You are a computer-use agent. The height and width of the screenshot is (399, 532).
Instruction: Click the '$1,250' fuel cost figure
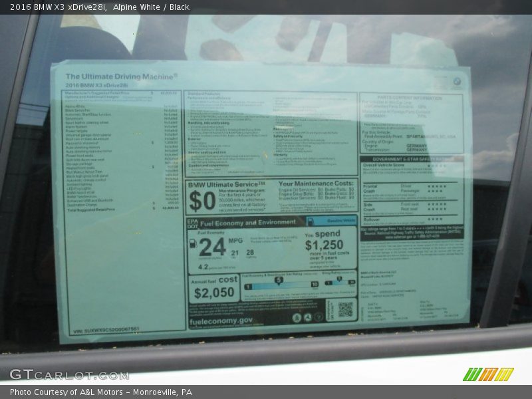(x=324, y=245)
